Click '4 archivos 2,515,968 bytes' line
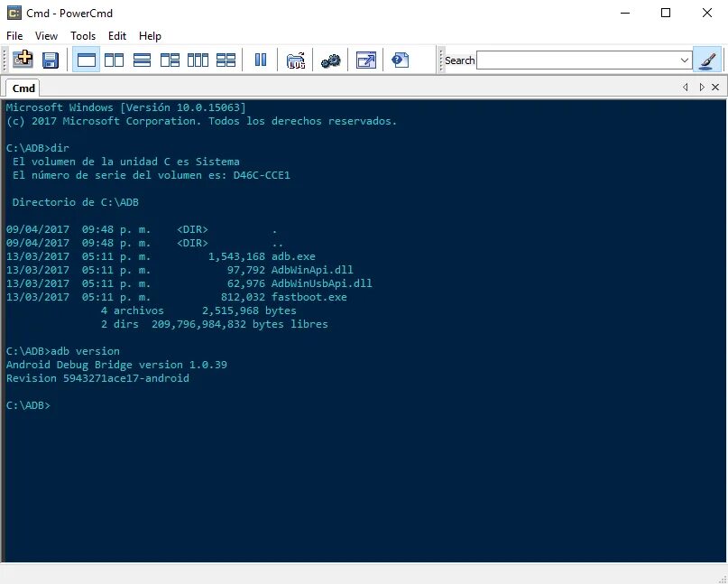The width and height of the screenshot is (728, 584). [x=198, y=311]
